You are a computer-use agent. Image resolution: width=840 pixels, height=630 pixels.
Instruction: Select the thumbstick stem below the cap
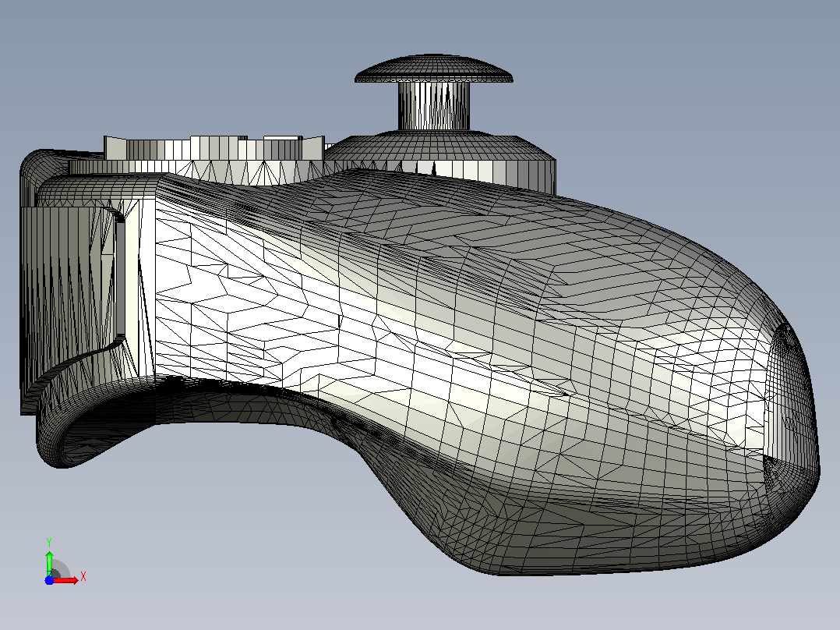point(433,106)
